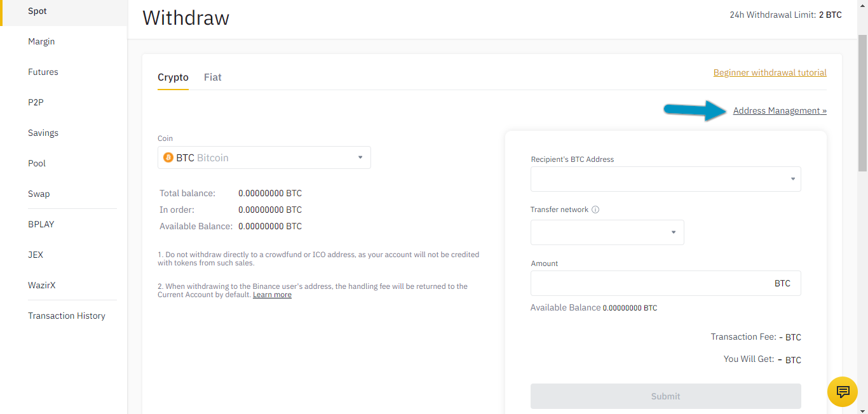The image size is (868, 414).
Task: Expand the BTC Bitcoin coin dropdown
Action: [x=360, y=157]
